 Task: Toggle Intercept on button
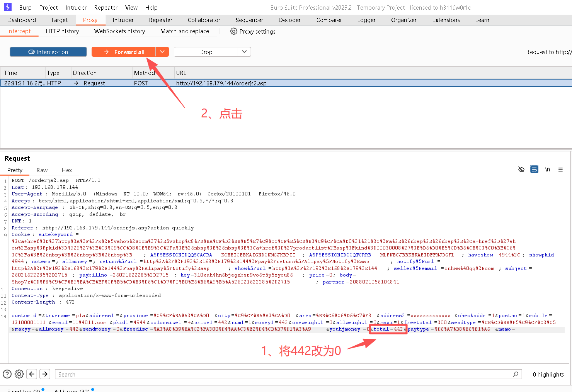(x=48, y=52)
